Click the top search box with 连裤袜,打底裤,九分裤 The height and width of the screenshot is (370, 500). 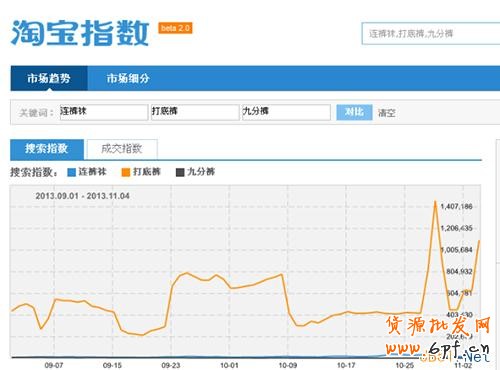click(x=431, y=33)
